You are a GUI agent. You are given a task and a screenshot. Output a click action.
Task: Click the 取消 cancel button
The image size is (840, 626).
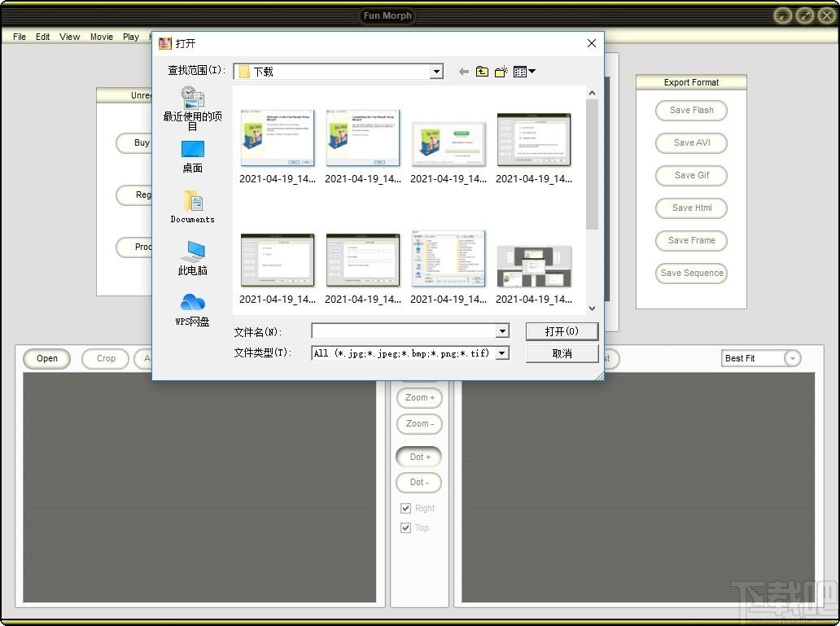coord(562,353)
